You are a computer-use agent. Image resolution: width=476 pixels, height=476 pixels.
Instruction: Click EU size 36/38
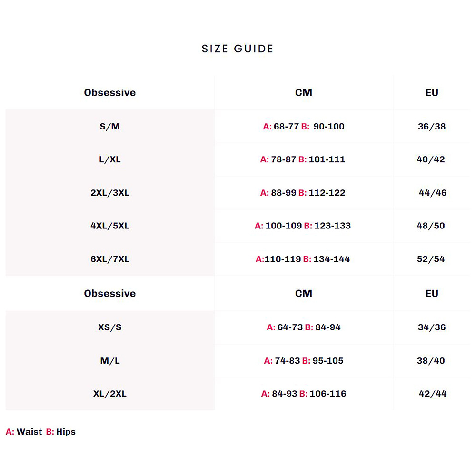pyautogui.click(x=432, y=127)
